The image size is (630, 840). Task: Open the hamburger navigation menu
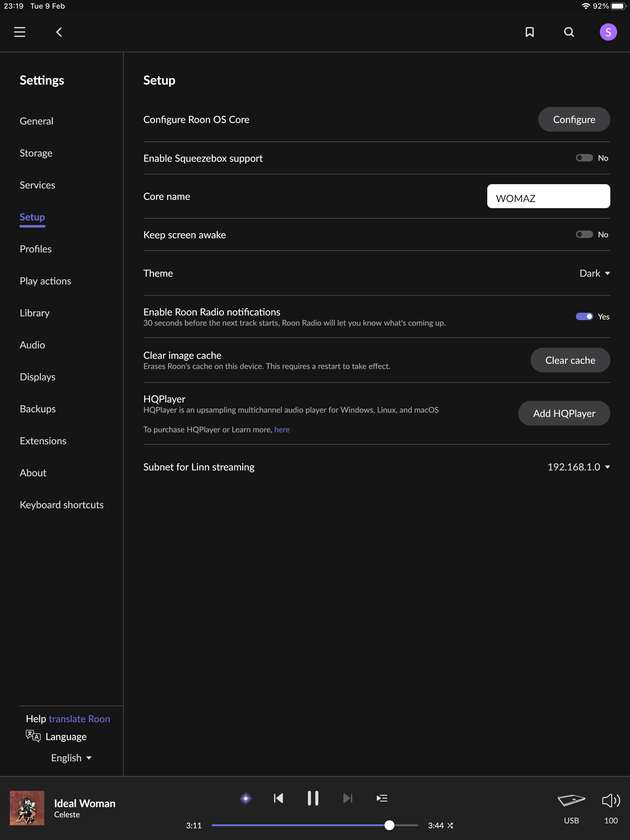coord(20,32)
